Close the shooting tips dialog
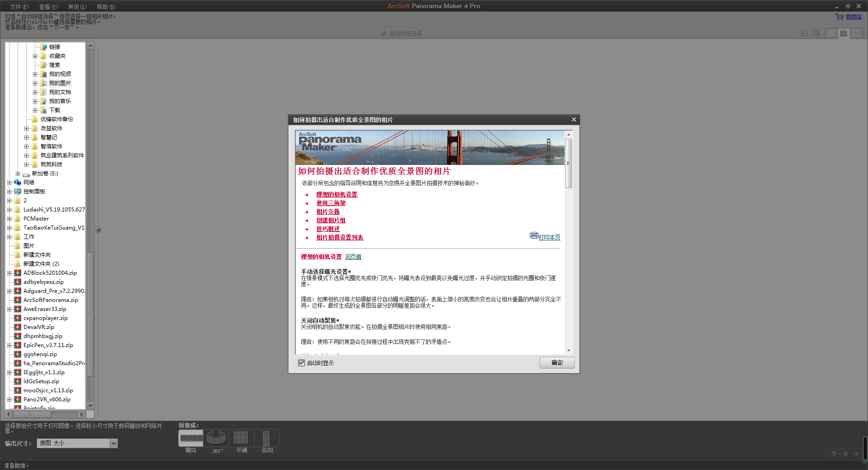The height and width of the screenshot is (470, 868). point(574,119)
